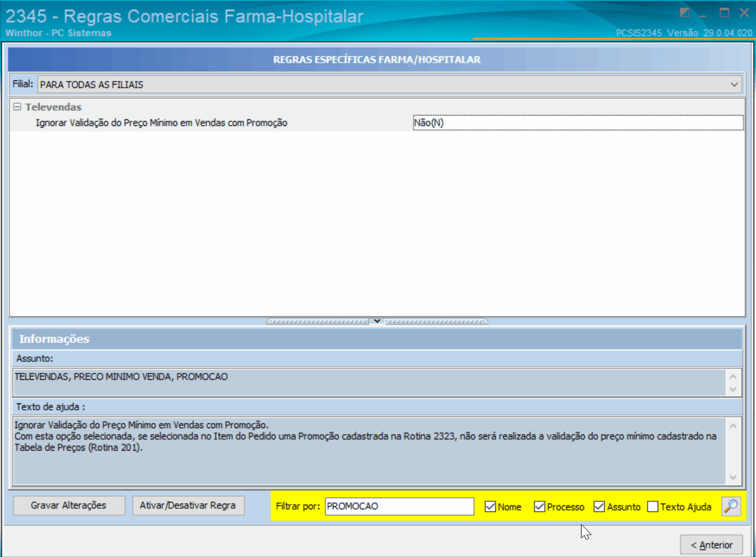Click the Ativar/Desativar Regra button
The height and width of the screenshot is (557, 756).
coord(188,505)
